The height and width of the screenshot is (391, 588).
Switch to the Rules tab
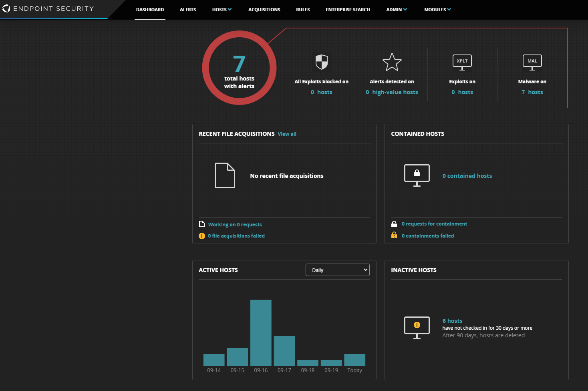click(303, 10)
